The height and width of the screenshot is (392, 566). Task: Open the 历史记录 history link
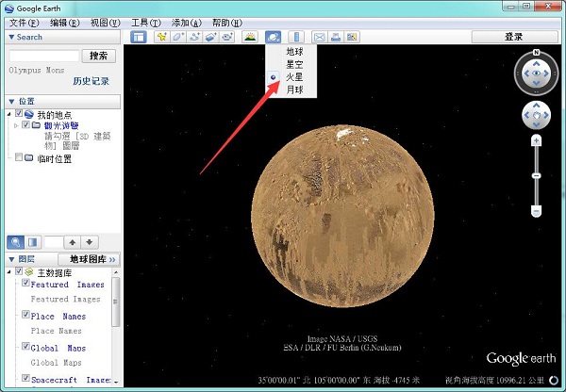92,81
